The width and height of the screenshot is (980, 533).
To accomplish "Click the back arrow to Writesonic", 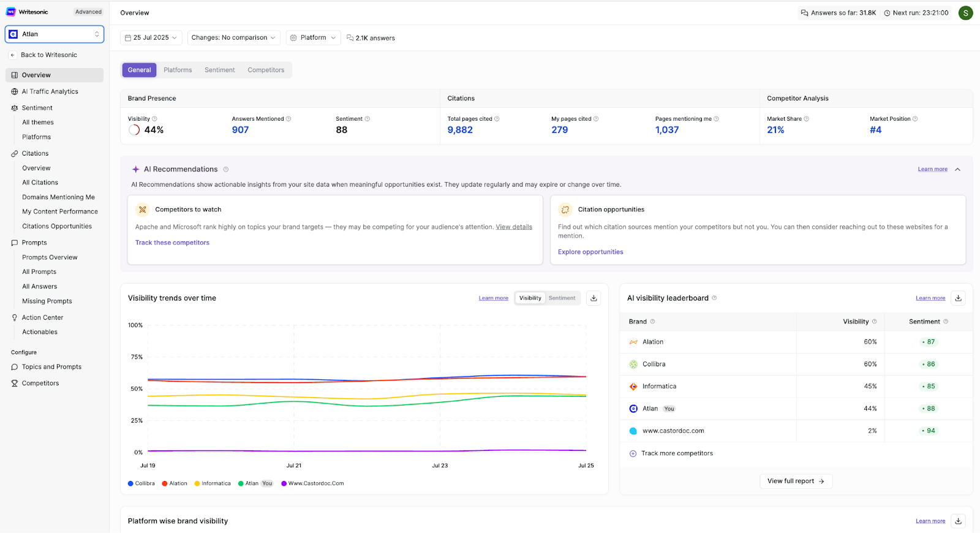I will tap(12, 55).
